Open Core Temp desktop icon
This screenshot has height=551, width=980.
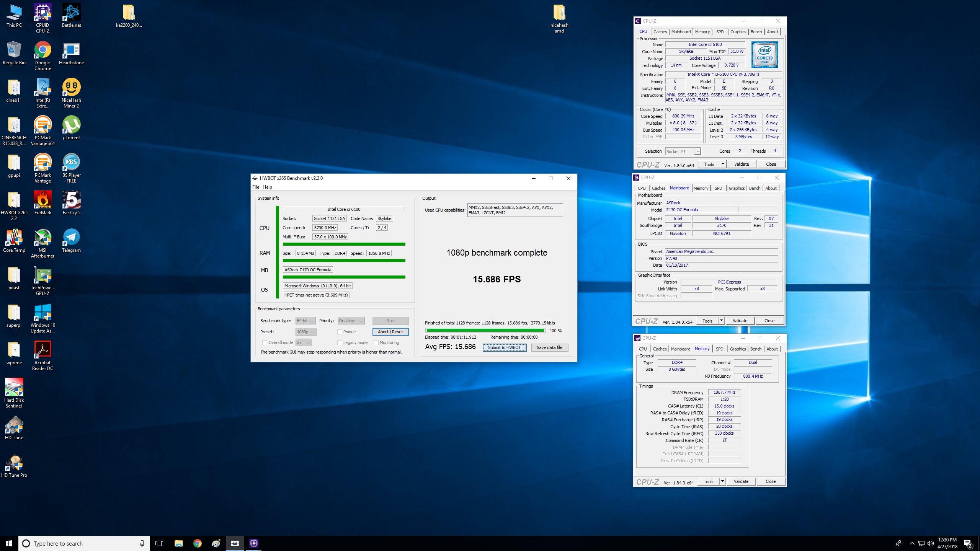pyautogui.click(x=14, y=240)
